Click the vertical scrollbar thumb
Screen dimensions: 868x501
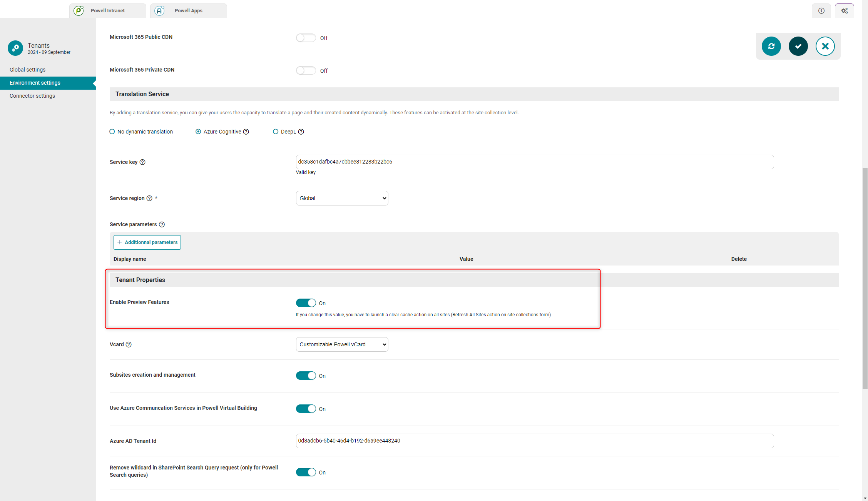865,278
